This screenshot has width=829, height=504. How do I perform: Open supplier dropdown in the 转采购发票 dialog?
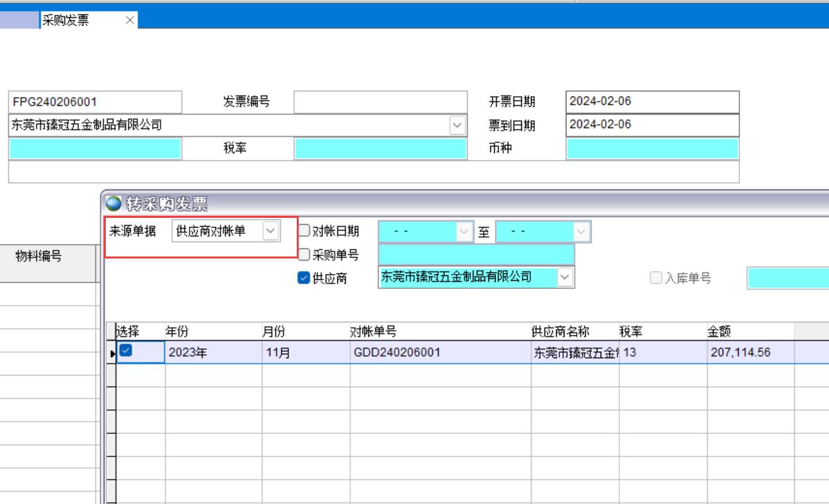point(565,277)
